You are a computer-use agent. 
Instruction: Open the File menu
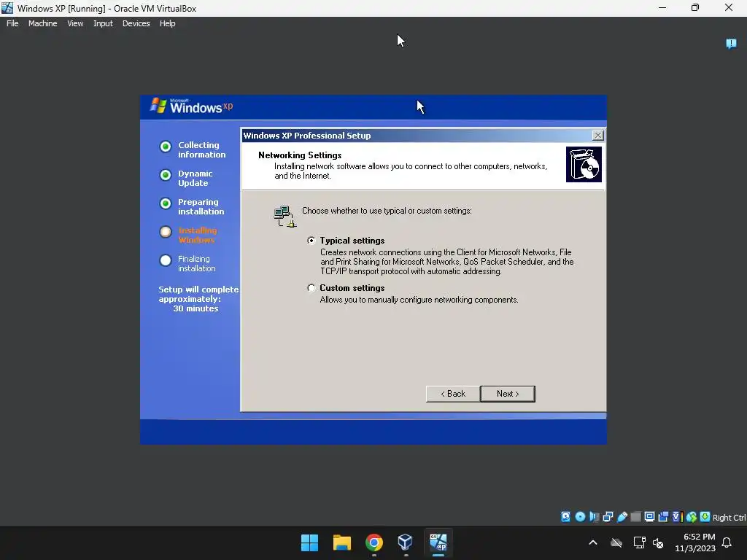pyautogui.click(x=12, y=23)
